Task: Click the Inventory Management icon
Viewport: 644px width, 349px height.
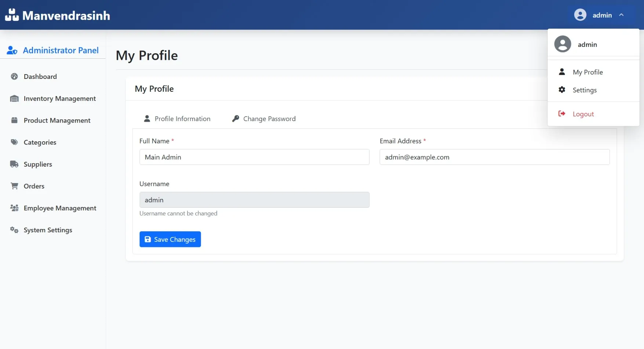Action: (x=14, y=98)
